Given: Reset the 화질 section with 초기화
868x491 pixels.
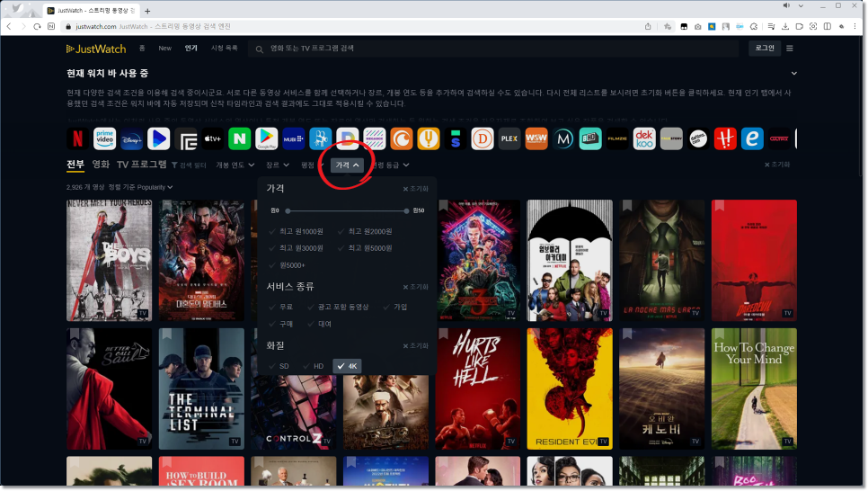Looking at the screenshot, I should [416, 346].
